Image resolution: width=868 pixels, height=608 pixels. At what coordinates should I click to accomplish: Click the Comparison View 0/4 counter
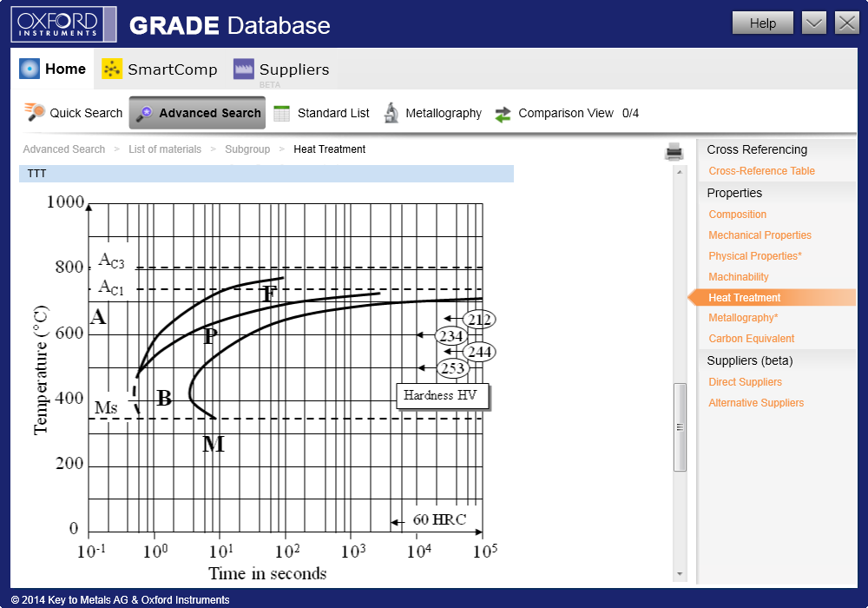630,113
